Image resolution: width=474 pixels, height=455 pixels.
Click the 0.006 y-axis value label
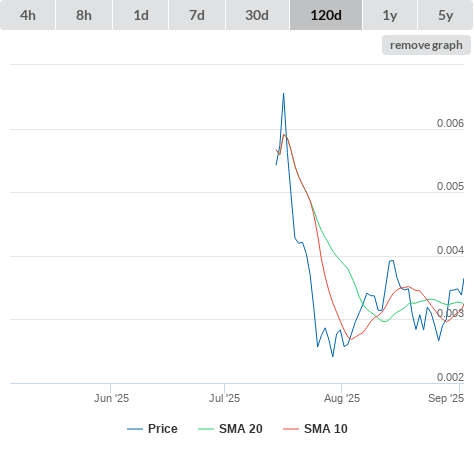[450, 123]
